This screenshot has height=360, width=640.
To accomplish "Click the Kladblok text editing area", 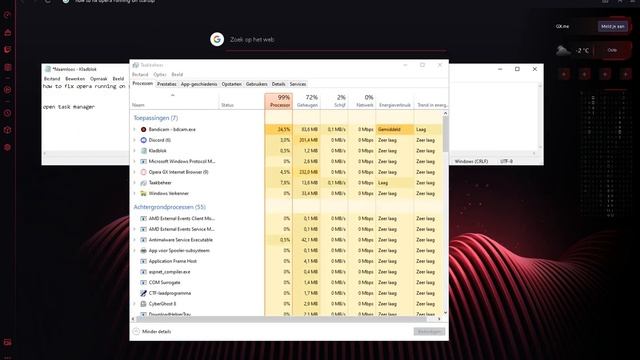I will tap(87, 116).
